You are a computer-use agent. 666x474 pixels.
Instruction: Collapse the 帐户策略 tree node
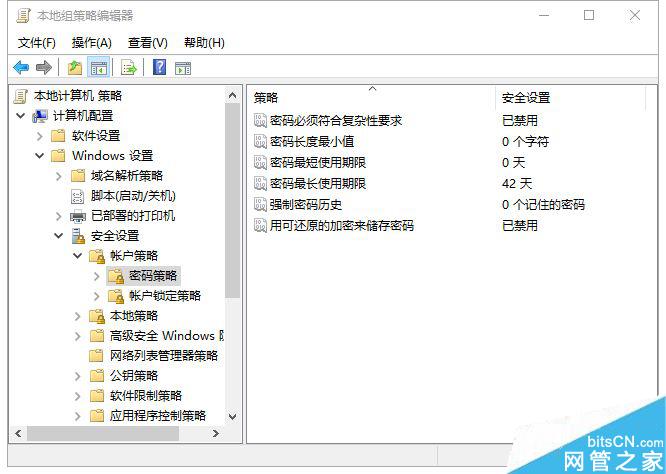tap(77, 255)
